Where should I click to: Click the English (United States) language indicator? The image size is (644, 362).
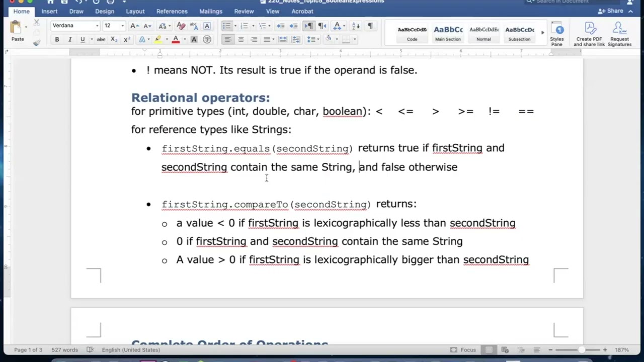131,350
